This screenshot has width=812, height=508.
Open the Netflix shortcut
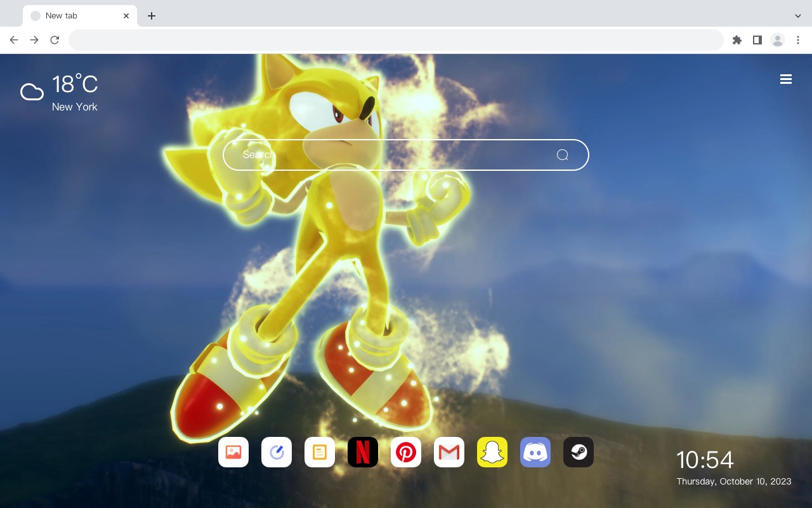(363, 452)
